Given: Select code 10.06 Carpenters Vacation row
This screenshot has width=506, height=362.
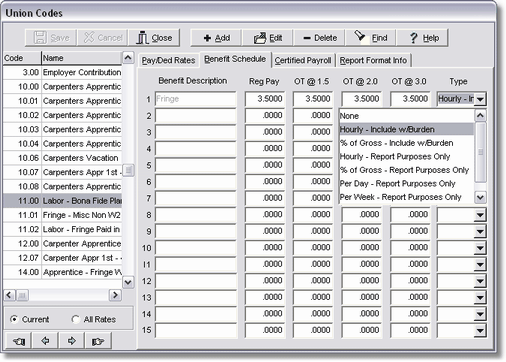Looking at the screenshot, I should click(63, 158).
